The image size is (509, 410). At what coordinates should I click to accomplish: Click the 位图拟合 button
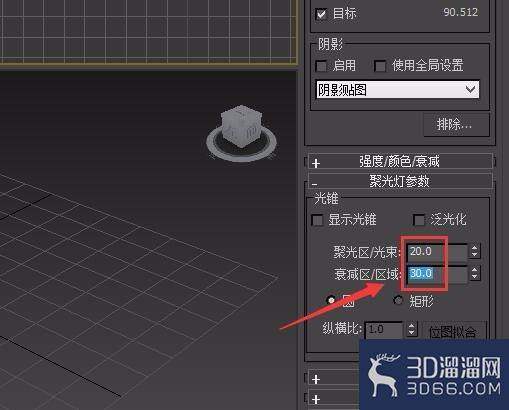click(454, 332)
